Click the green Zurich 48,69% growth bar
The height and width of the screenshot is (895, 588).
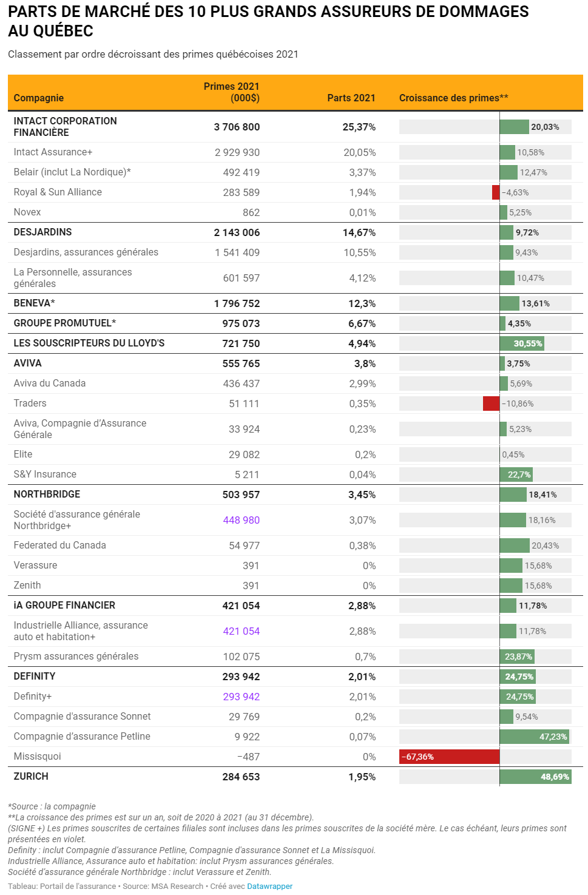[x=535, y=777]
